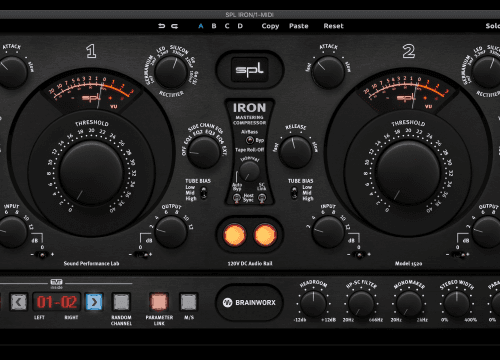
Task: Click the 'Sound Performance Lab' label
Action: click(91, 264)
